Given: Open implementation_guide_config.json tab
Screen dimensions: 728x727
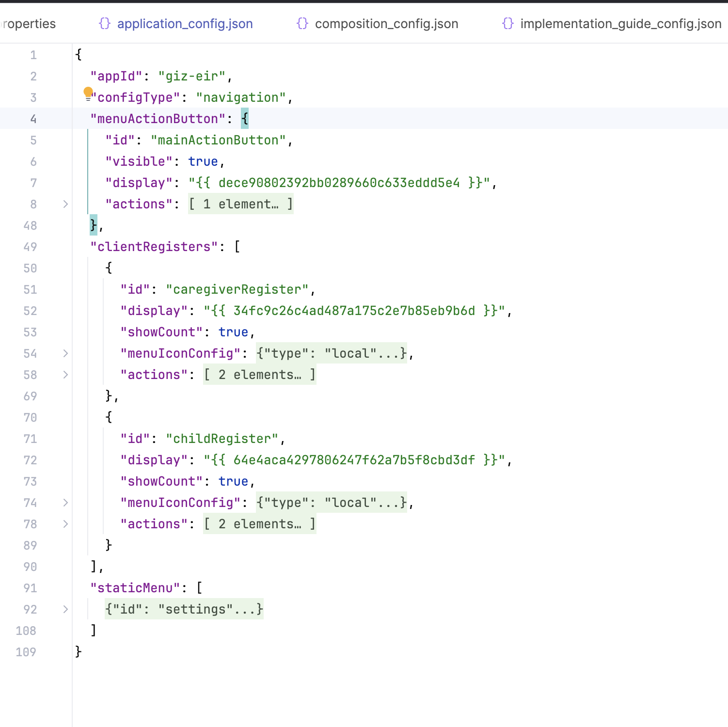Looking at the screenshot, I should click(x=612, y=24).
